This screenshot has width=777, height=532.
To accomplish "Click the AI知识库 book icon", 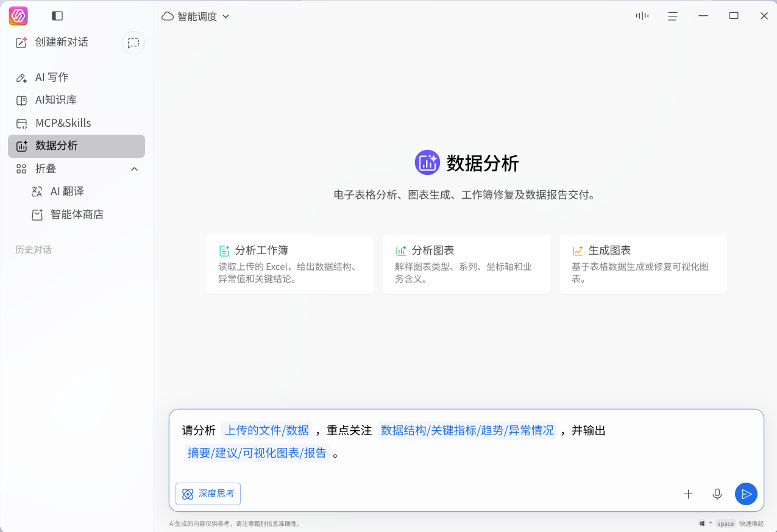I will [21, 100].
